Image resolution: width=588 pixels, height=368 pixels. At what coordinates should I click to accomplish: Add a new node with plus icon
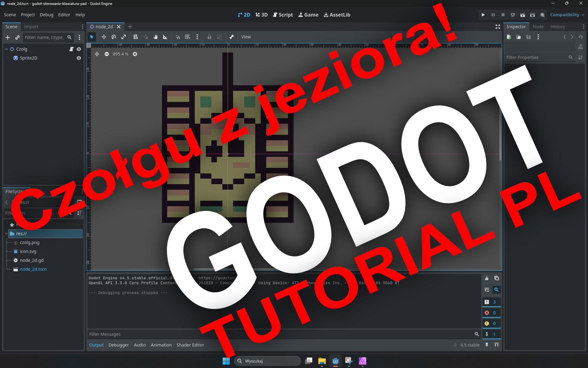(x=8, y=37)
